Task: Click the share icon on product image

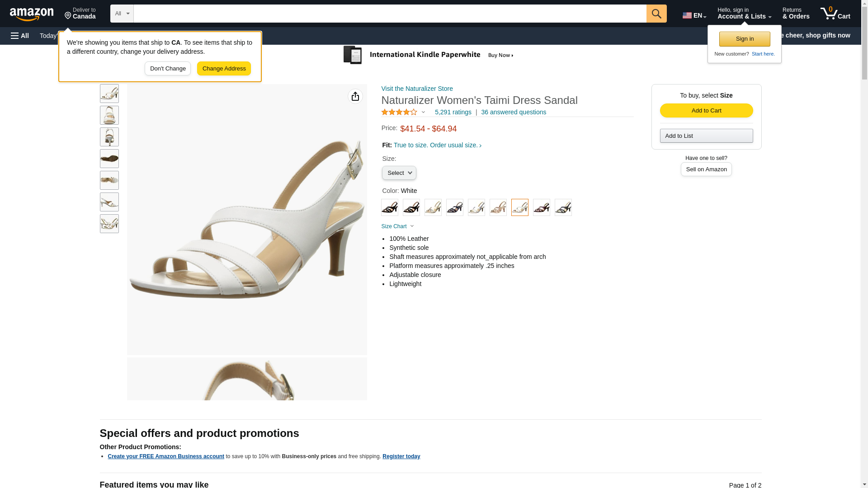Action: 355,96
